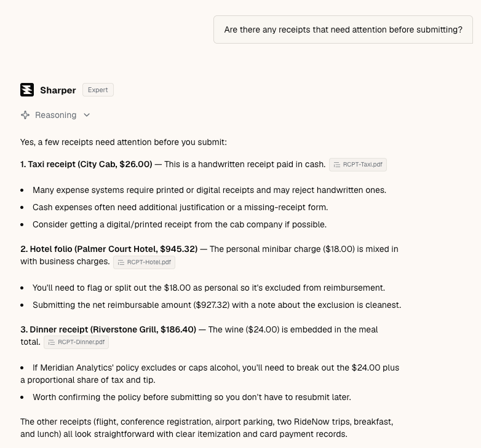
Task: Click the intro sentence about receipts needing attention
Action: (x=123, y=142)
